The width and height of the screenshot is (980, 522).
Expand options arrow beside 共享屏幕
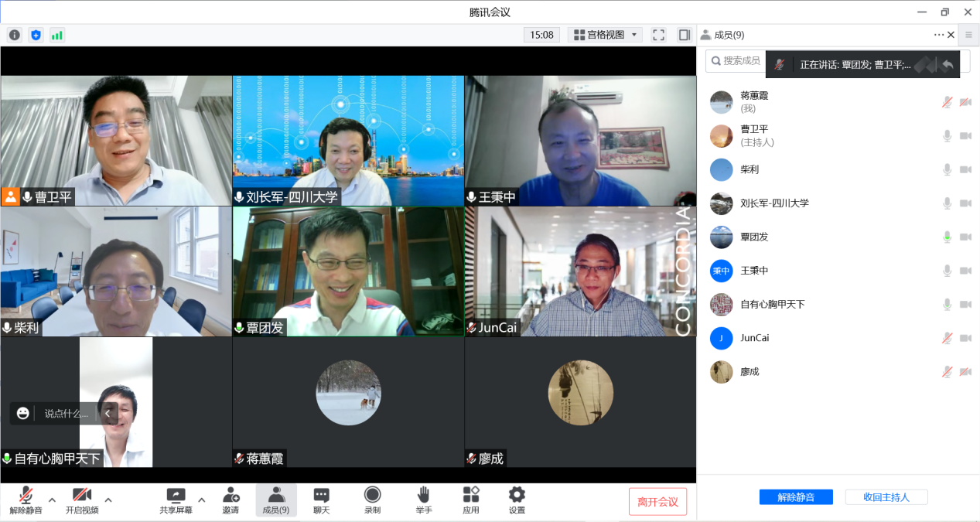201,500
